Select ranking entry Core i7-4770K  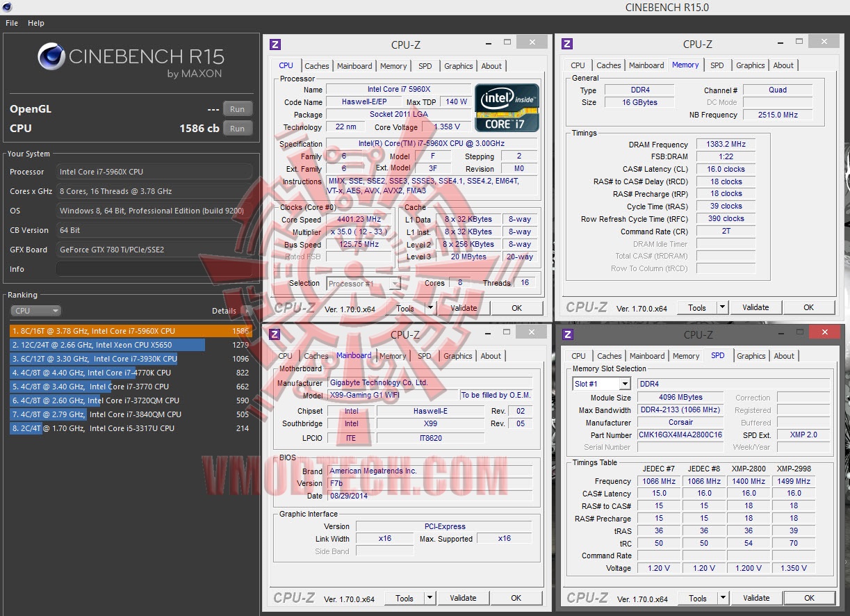[x=130, y=373]
